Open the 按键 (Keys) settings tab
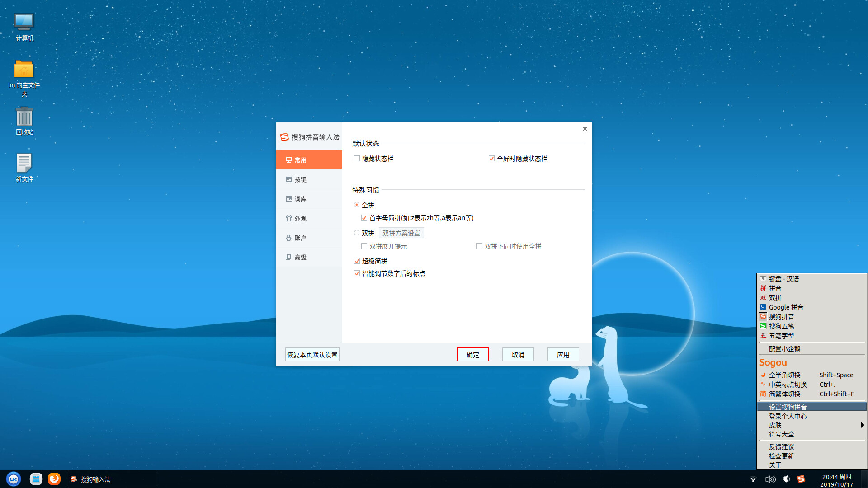Viewport: 868px width, 488px height. click(x=300, y=179)
